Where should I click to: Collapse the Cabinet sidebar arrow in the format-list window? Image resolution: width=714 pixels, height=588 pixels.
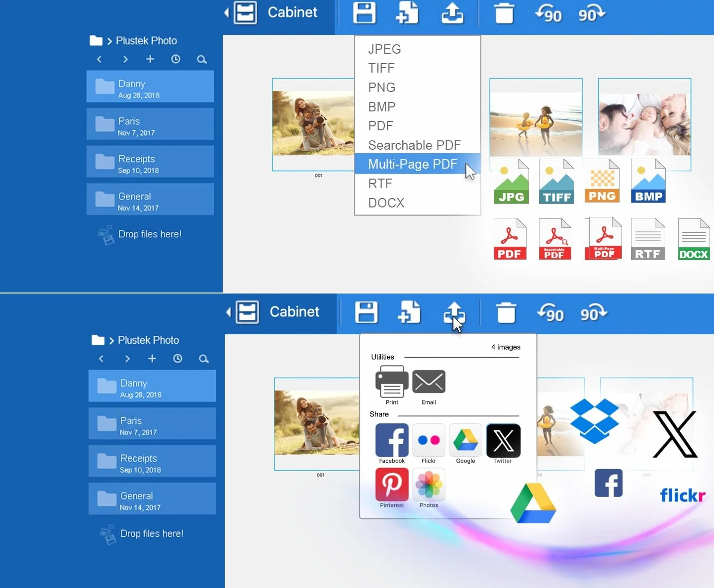[227, 13]
